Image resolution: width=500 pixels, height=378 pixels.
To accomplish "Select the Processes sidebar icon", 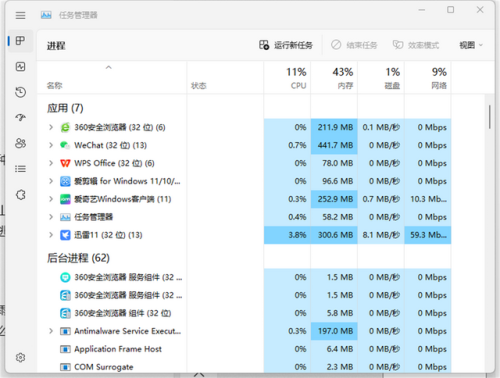I will (x=20, y=41).
